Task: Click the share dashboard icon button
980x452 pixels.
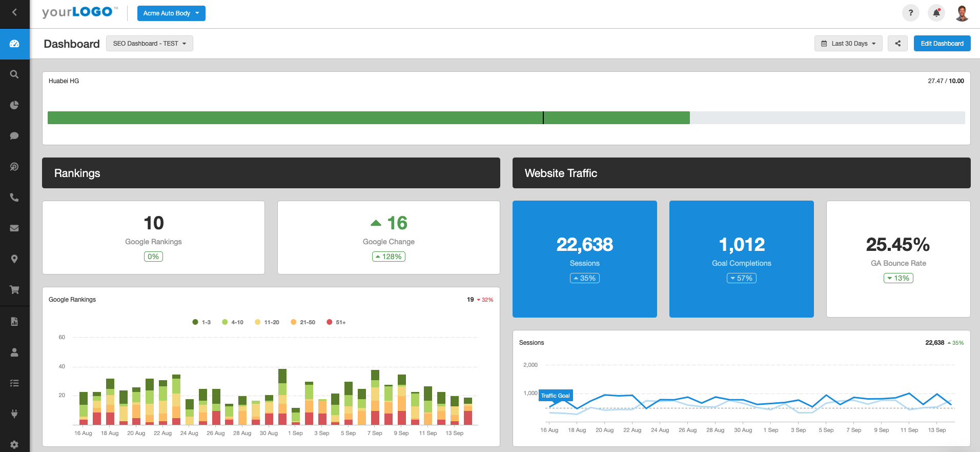Action: pos(897,44)
